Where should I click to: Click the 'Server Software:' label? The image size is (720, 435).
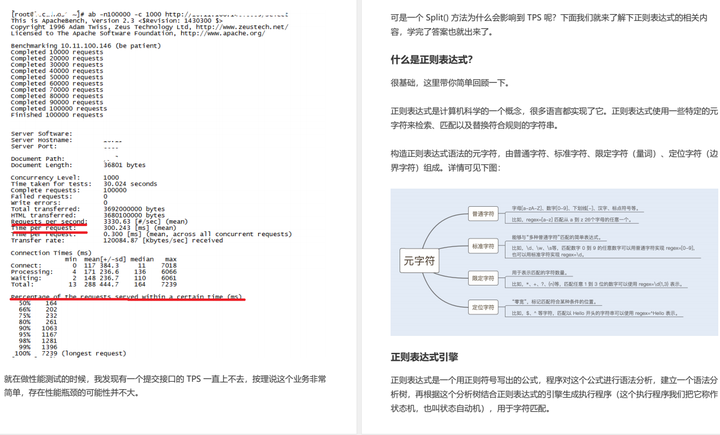41,134
